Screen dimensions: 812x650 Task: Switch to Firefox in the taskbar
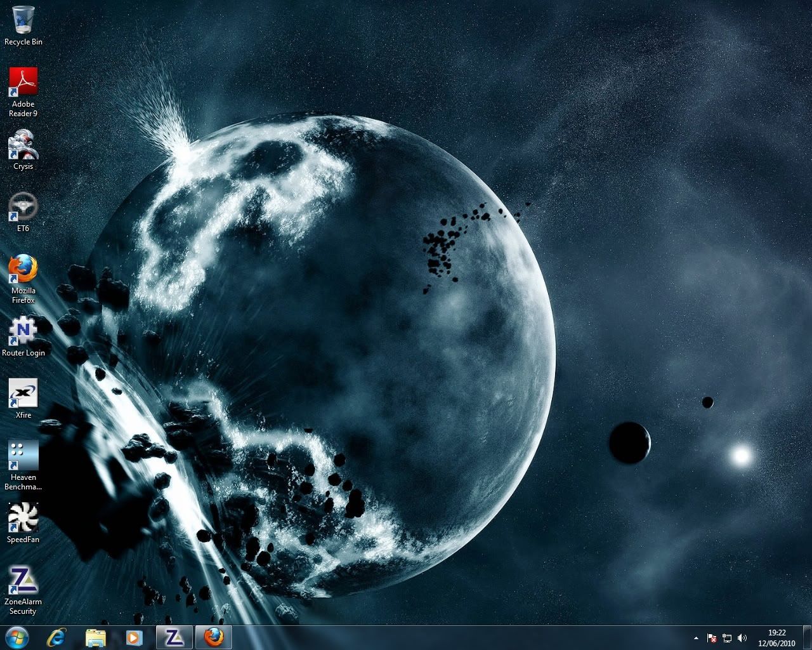click(x=214, y=637)
